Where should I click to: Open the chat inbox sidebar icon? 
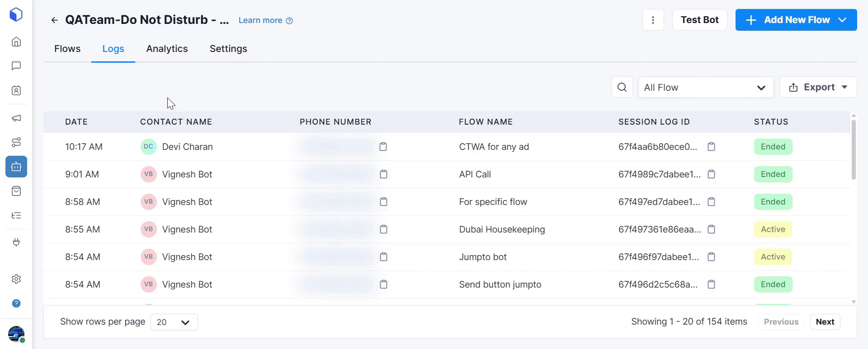click(16, 66)
